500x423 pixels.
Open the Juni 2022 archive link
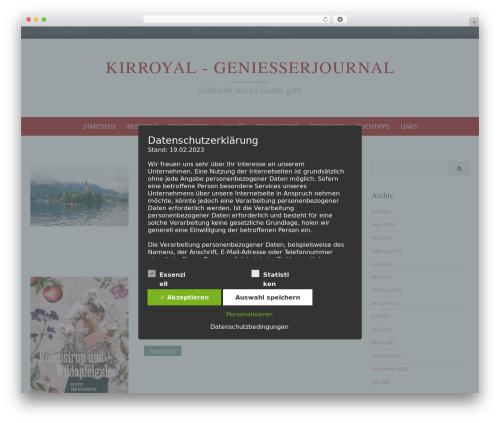(382, 264)
